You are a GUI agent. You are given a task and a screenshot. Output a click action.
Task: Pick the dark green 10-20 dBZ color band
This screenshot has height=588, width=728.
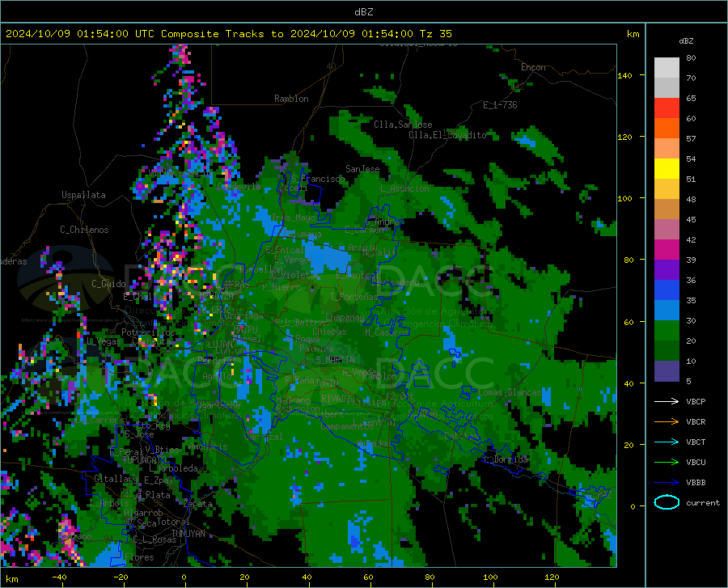click(667, 351)
